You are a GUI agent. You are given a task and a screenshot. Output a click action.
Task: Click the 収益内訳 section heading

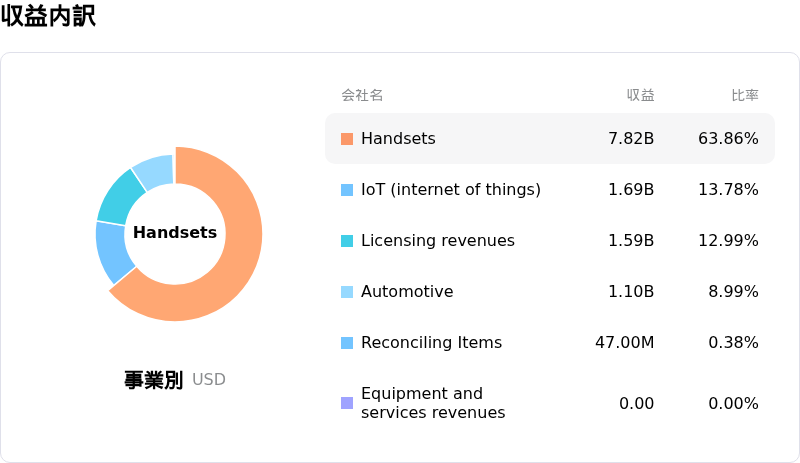(x=48, y=16)
